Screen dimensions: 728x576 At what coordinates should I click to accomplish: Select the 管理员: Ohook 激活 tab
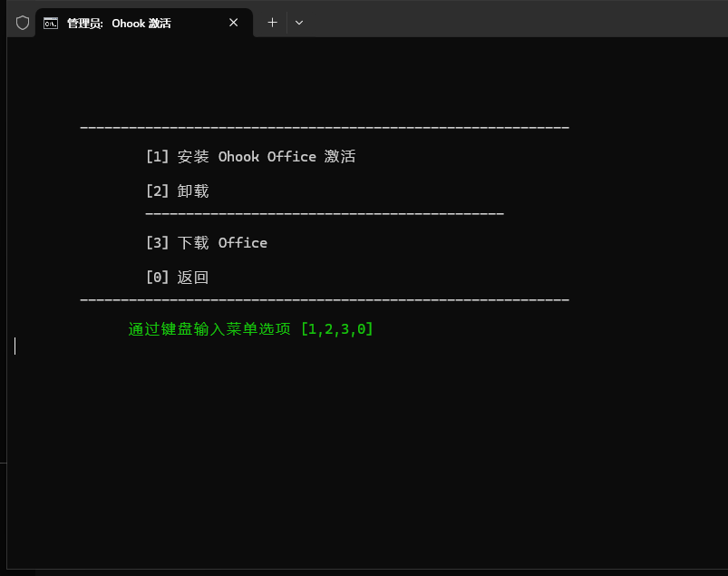pyautogui.click(x=144, y=23)
